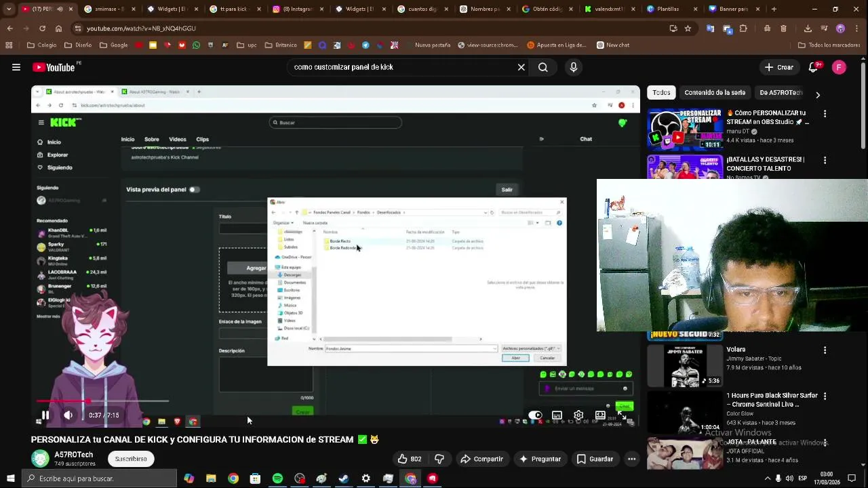Image resolution: width=868 pixels, height=488 pixels.
Task: Open options for the OBS Studio video
Action: pos(825,115)
